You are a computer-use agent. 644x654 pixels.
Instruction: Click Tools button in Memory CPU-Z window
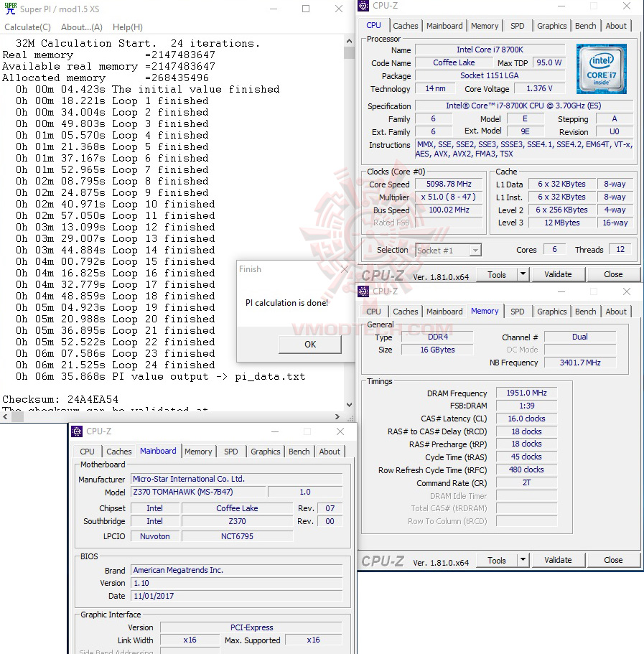coord(496,560)
